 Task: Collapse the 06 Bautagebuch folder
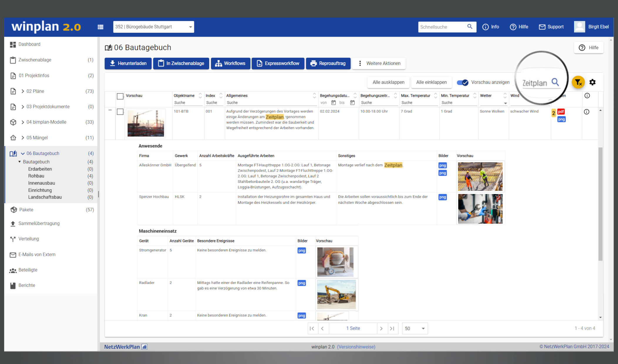pos(23,154)
